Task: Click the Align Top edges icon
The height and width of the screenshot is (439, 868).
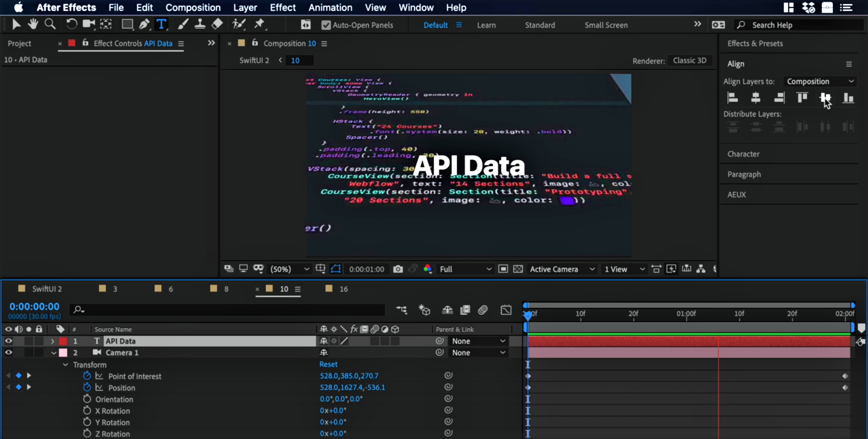Action: [802, 98]
